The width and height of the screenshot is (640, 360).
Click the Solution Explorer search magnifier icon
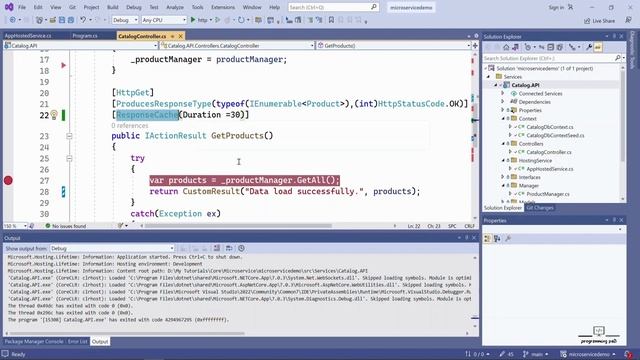(618, 58)
